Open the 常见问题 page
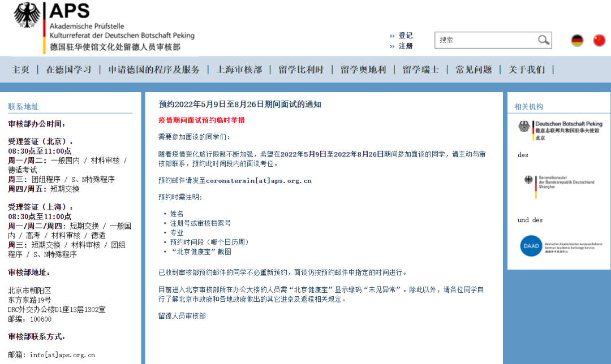 point(474,69)
